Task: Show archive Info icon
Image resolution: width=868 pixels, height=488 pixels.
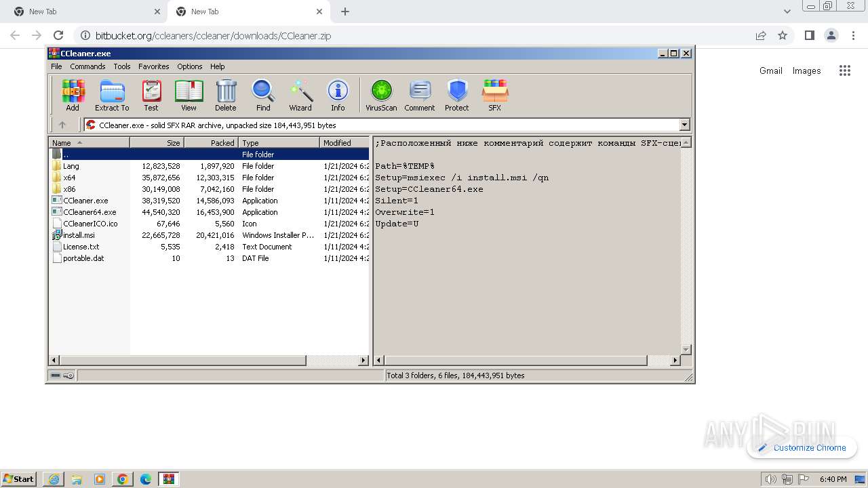Action: (x=338, y=96)
